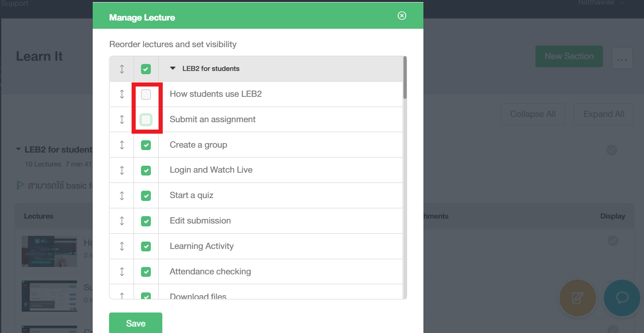This screenshot has height=333, width=644.
Task: Click reorder handle for How students use LEB2
Action: coord(122,94)
